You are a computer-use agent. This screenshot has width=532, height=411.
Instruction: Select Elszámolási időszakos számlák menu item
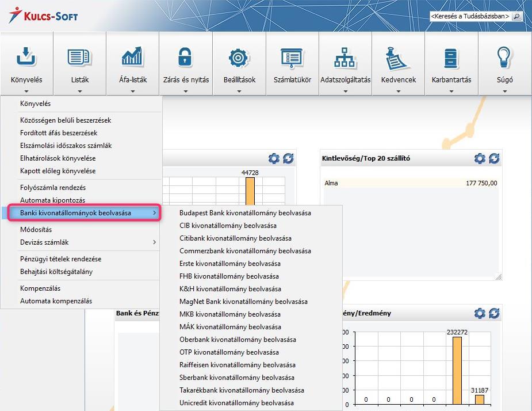pyautogui.click(x=81, y=146)
